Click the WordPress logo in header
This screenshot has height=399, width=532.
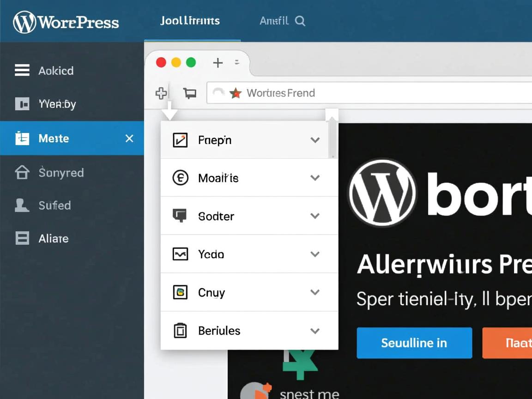[x=25, y=22]
